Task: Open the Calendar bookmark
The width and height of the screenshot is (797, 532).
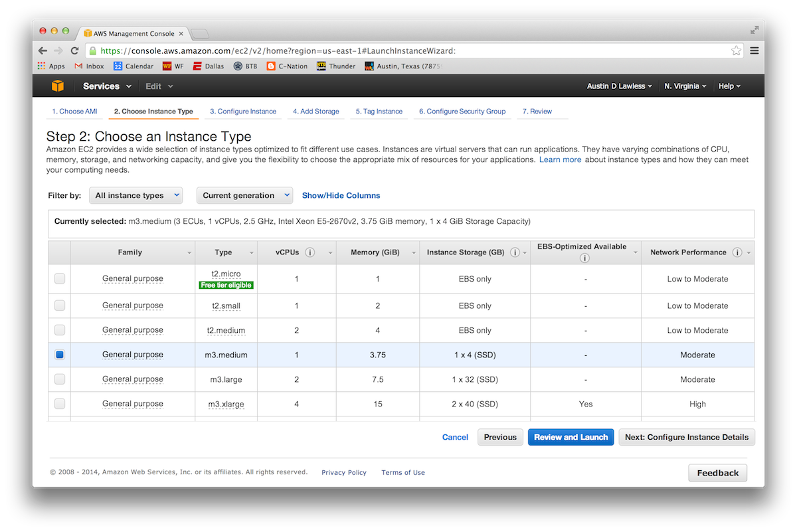Action: coord(133,66)
